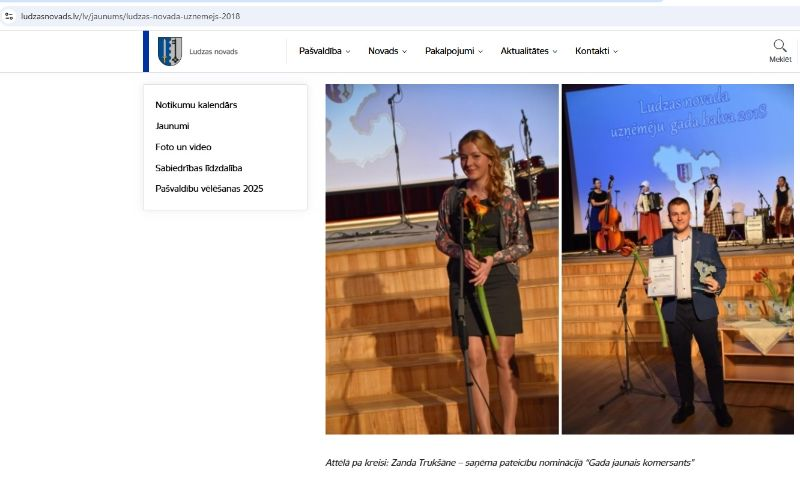Click the Meklēt label under search
800x485 pixels.
pyautogui.click(x=780, y=60)
